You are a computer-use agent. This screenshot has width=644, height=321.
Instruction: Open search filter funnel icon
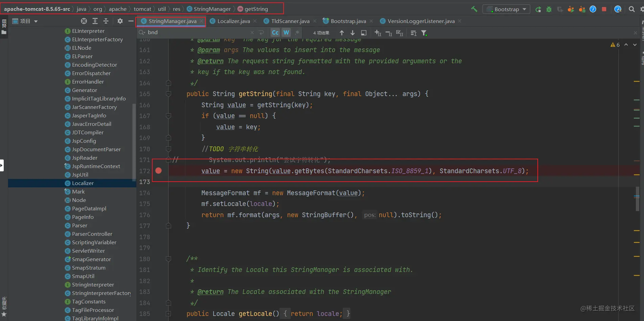(x=424, y=33)
